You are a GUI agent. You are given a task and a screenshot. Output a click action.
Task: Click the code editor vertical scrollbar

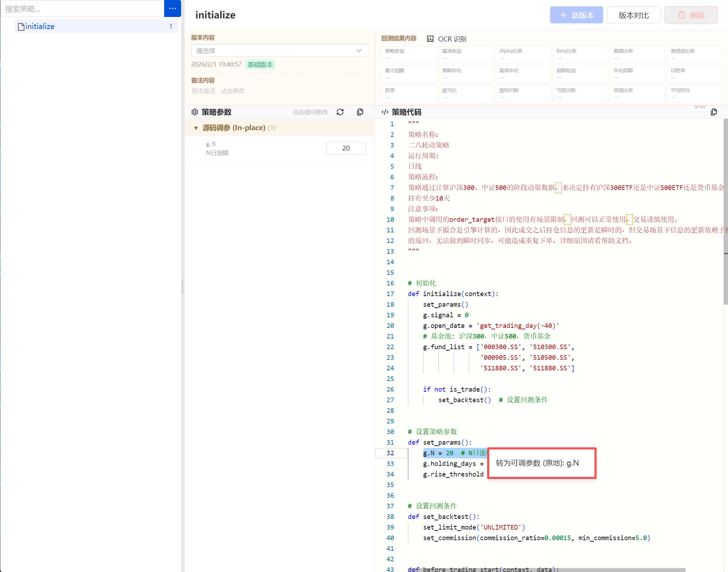(x=726, y=212)
